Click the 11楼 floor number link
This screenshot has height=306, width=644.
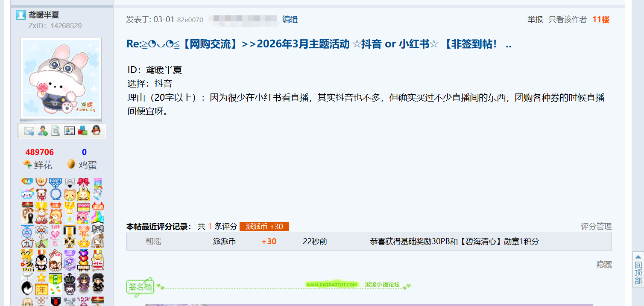[601, 19]
